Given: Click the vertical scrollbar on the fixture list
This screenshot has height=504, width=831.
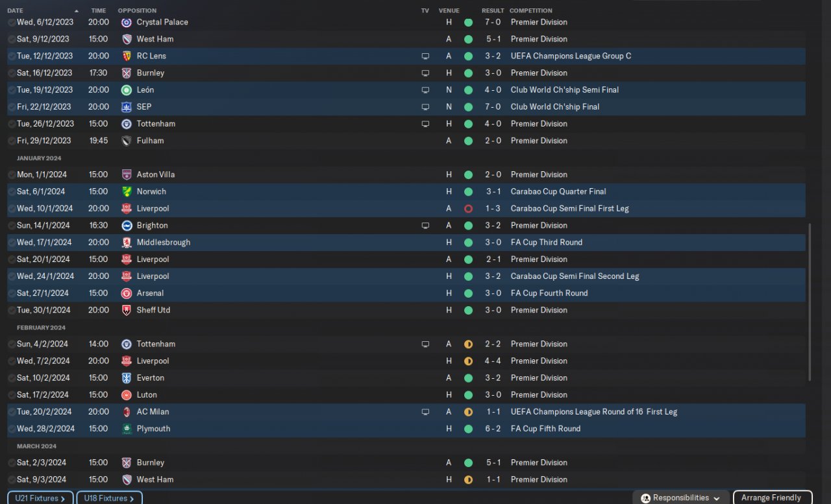Looking at the screenshot, I should click(809, 302).
